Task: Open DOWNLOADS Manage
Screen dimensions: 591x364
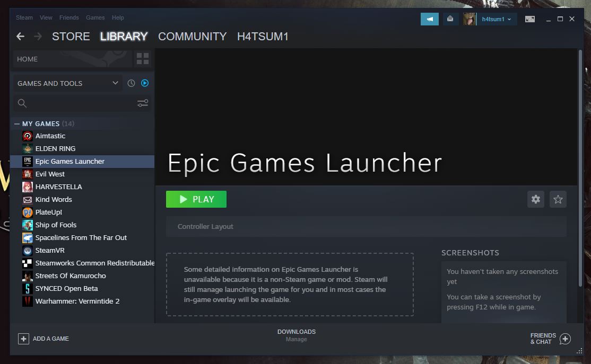Action: click(x=297, y=335)
